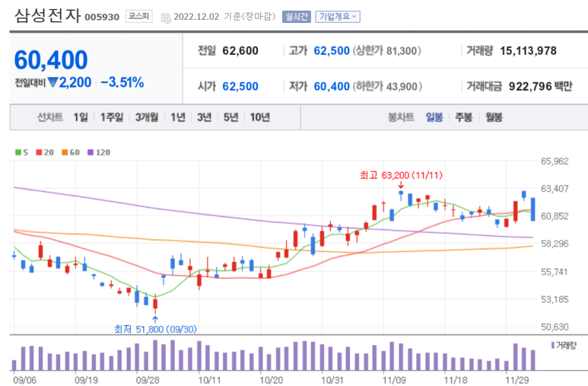Click the last blue candlestick on the chart
The height and width of the screenshot is (386, 588).
pos(533,209)
